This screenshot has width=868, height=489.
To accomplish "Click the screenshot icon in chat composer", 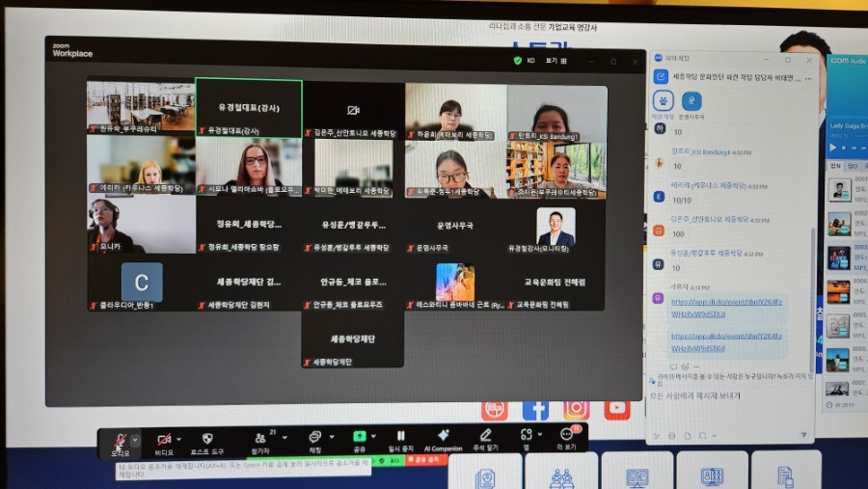I will (x=702, y=436).
